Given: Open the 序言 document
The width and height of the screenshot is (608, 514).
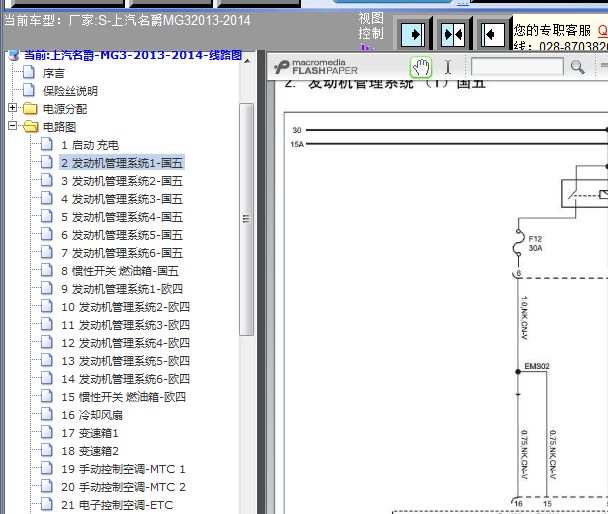Looking at the screenshot, I should pos(54,73).
